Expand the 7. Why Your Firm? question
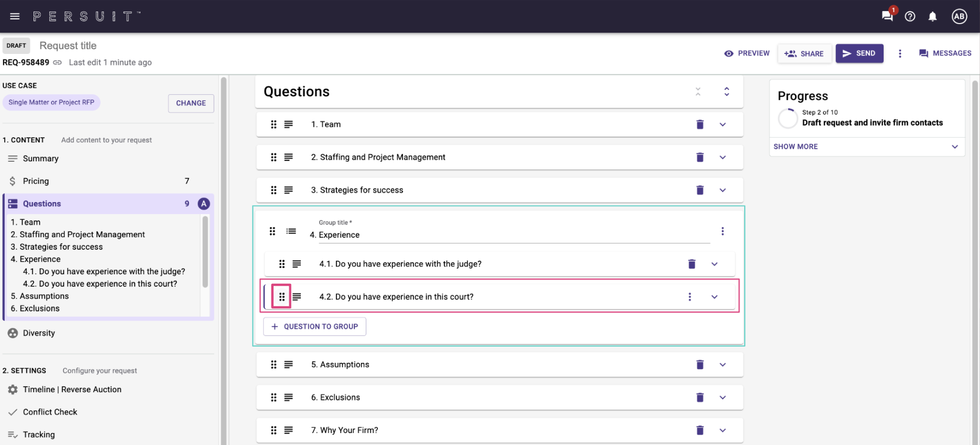 [x=723, y=430]
